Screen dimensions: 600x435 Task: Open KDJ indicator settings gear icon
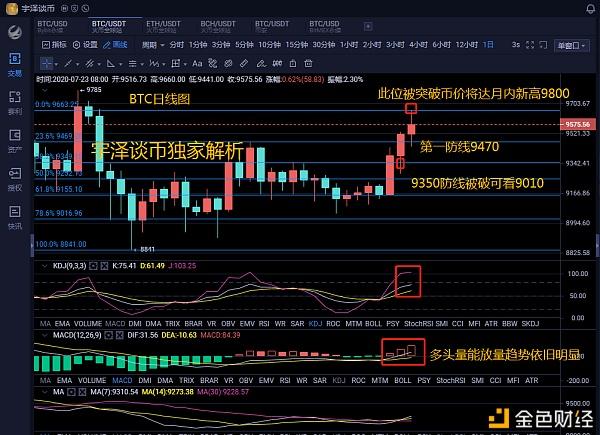click(x=93, y=266)
